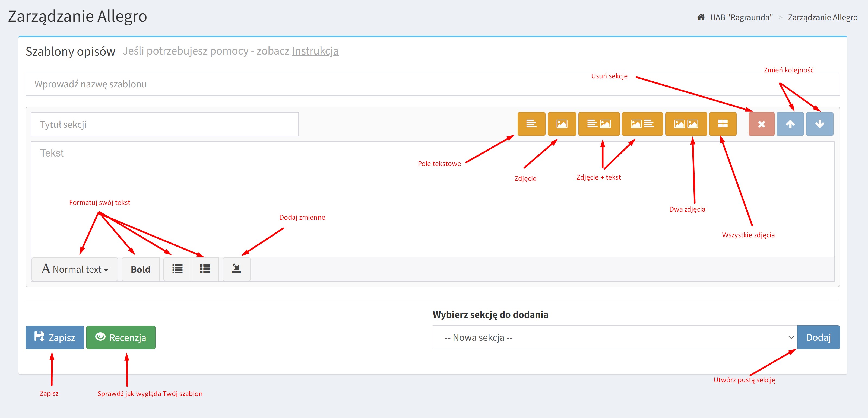Insert unordered bullet list in editor
Viewport: 868px width, 418px height.
pyautogui.click(x=177, y=269)
